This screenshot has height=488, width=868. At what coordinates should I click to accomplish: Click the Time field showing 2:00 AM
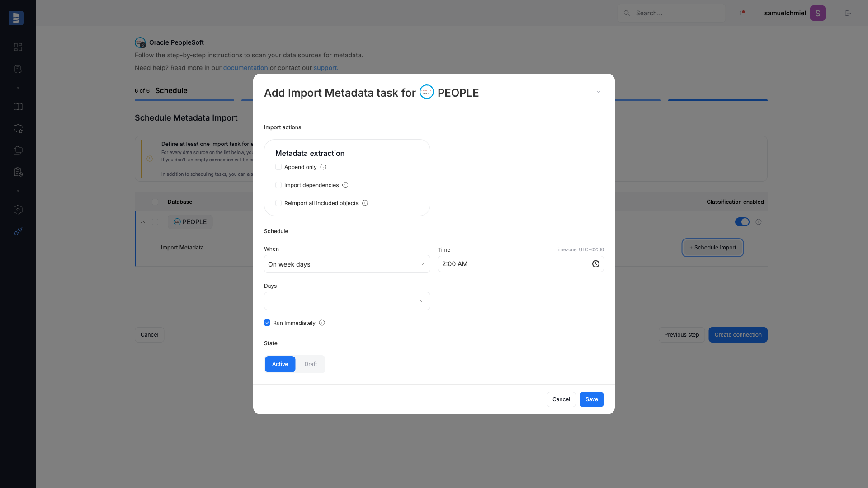point(520,264)
